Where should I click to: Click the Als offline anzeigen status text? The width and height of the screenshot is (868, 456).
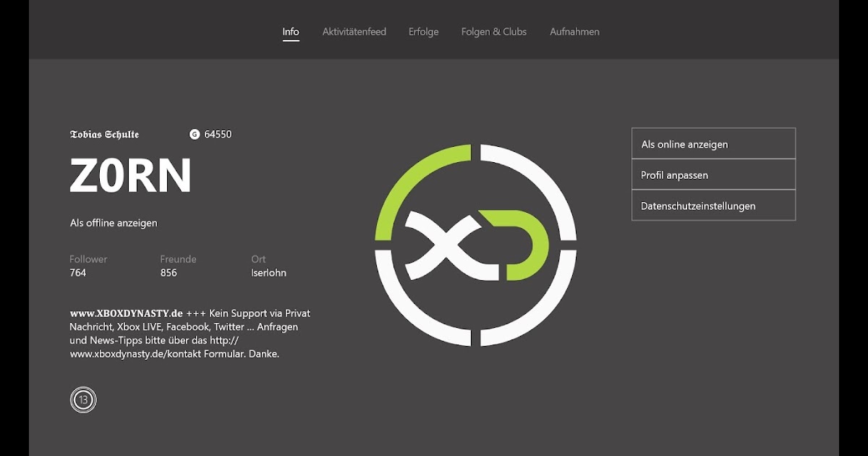click(x=114, y=223)
